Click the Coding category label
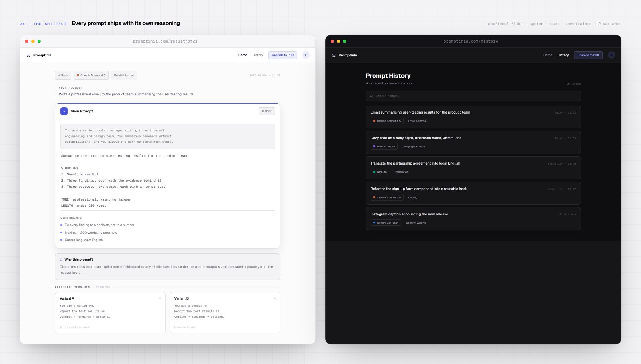Screen dimensions: 641x364 pyautogui.click(x=413, y=197)
